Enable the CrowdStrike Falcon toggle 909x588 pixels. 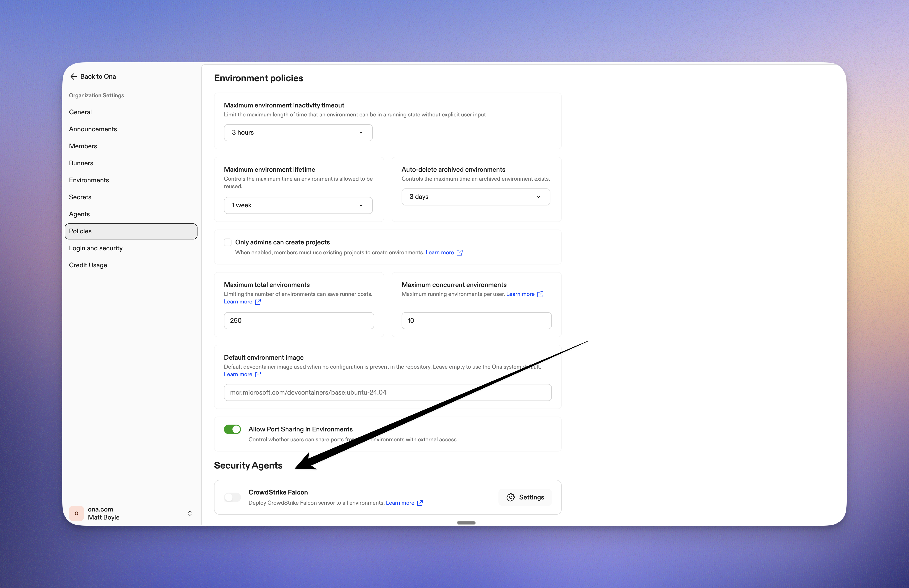point(232,497)
